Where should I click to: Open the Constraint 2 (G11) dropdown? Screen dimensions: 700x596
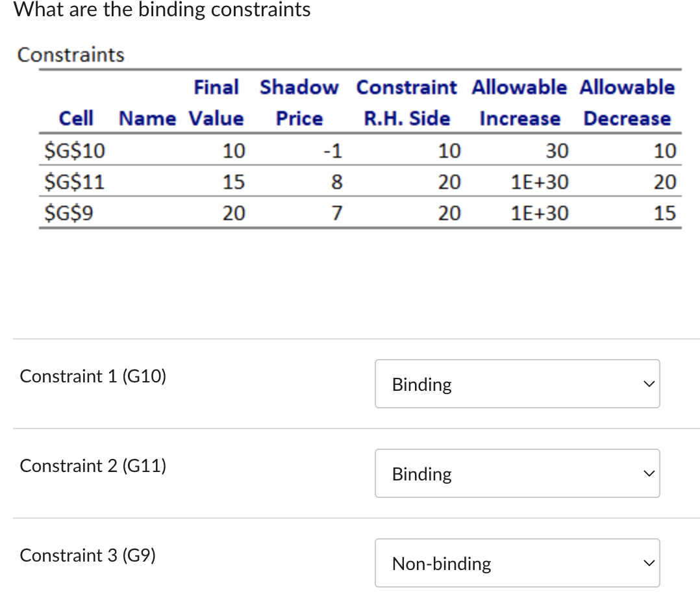[517, 473]
